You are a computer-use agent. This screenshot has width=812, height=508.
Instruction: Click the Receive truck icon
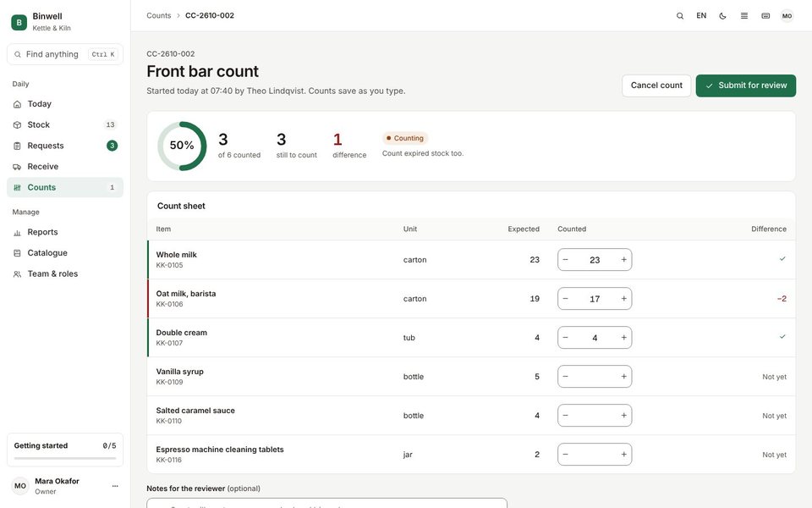pyautogui.click(x=17, y=167)
